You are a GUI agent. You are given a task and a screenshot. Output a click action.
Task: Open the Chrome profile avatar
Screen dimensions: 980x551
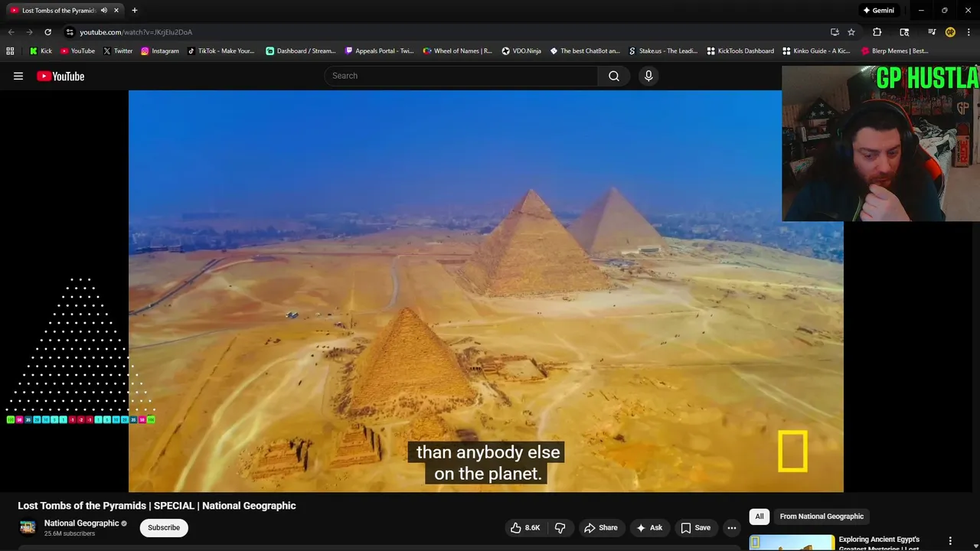pyautogui.click(x=950, y=32)
